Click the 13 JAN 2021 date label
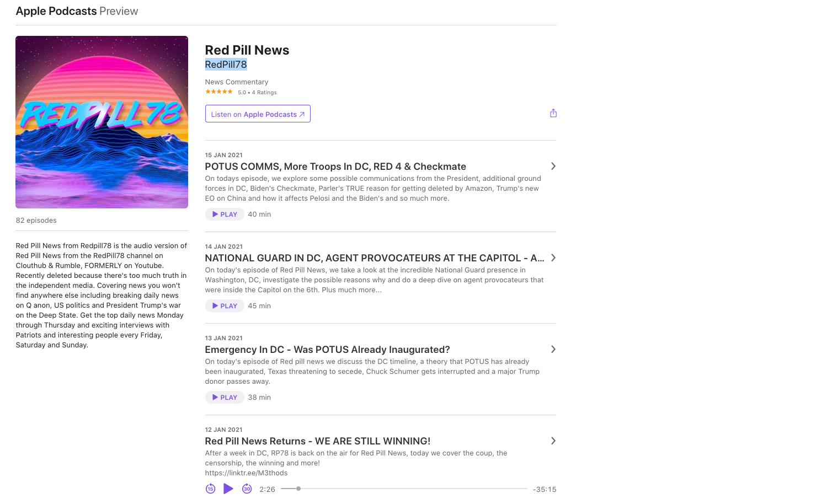 223,338
